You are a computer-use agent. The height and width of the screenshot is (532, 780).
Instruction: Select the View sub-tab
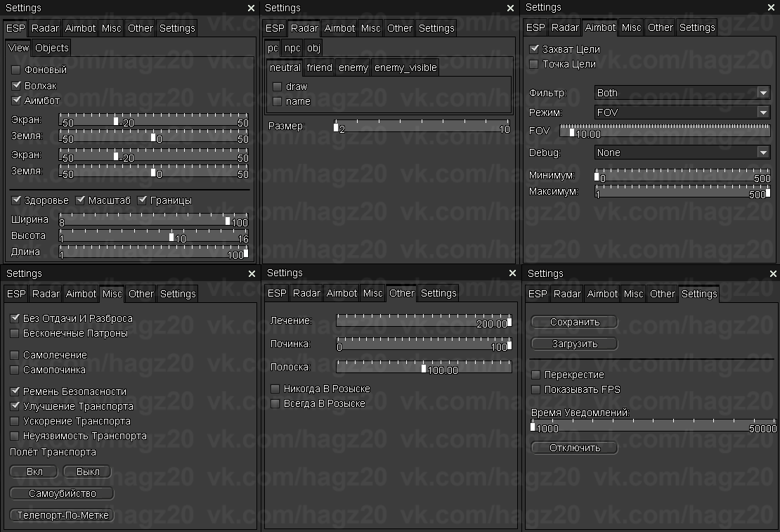[18, 48]
